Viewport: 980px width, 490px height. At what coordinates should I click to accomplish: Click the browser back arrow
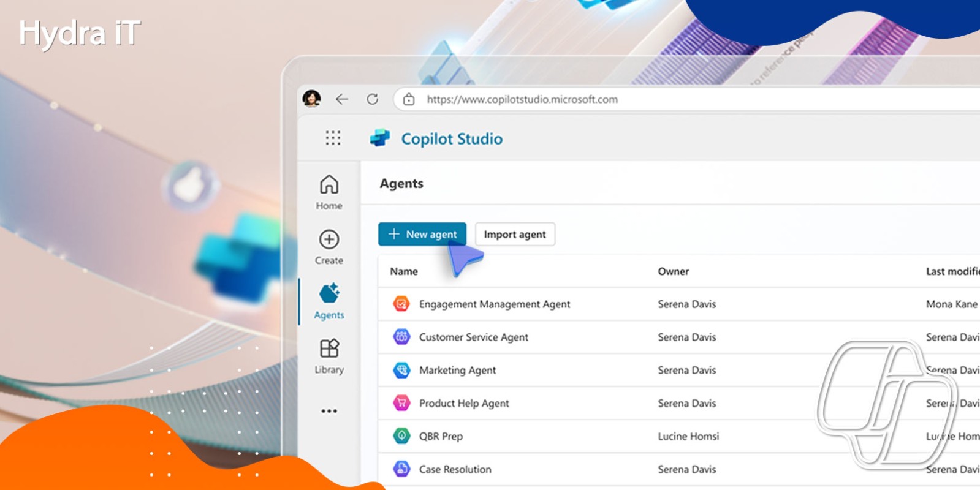(x=342, y=99)
